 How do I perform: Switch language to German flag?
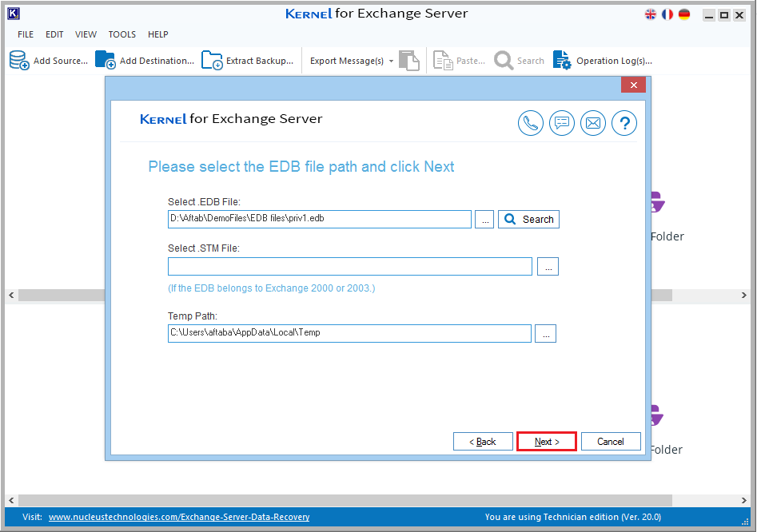[x=684, y=14]
